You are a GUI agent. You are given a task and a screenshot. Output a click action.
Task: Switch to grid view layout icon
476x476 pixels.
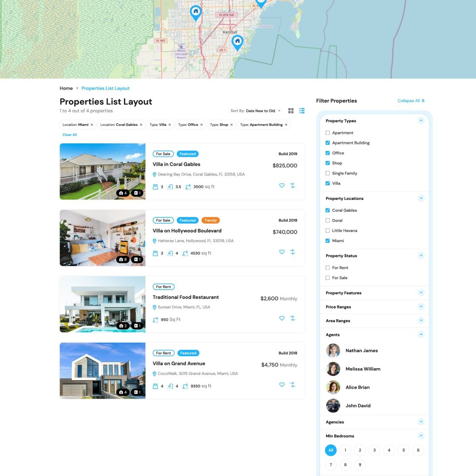click(x=291, y=111)
